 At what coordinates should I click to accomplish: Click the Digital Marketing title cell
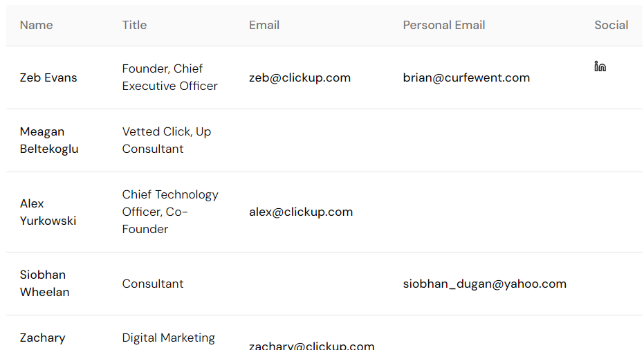168,338
